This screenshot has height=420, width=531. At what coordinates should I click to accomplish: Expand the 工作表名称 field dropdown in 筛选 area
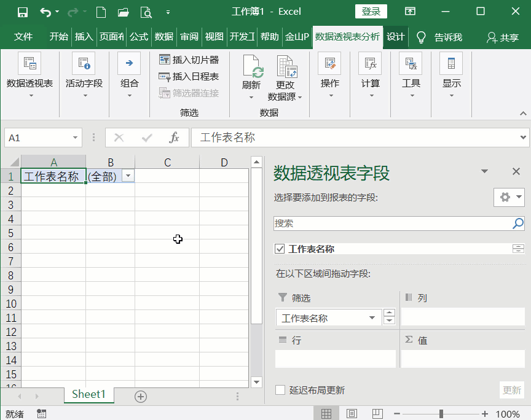pos(372,317)
